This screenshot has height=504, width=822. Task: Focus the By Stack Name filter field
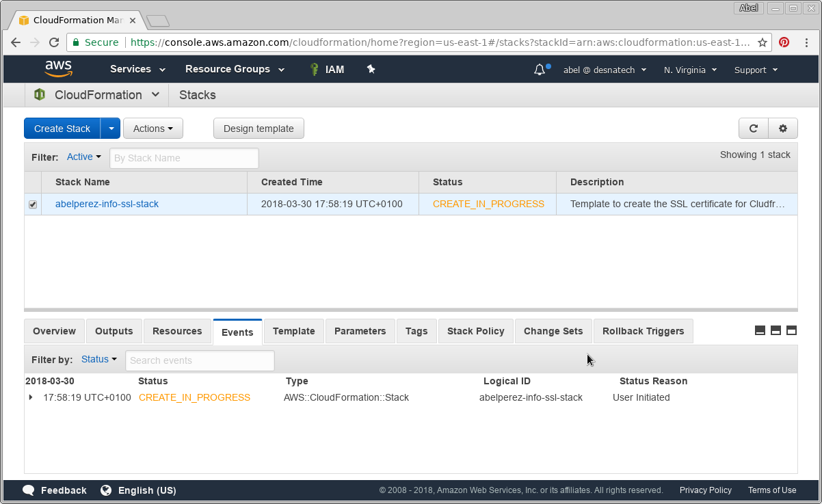click(x=185, y=158)
